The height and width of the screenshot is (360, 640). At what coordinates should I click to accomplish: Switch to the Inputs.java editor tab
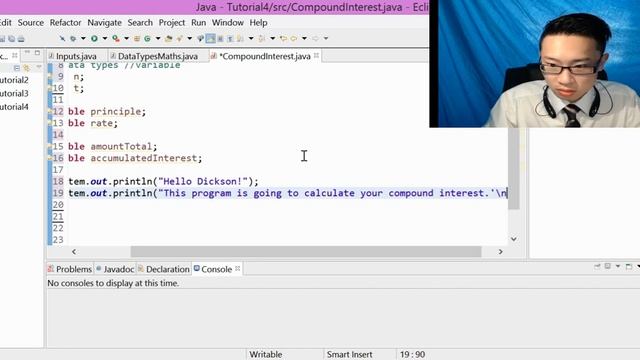(76, 56)
